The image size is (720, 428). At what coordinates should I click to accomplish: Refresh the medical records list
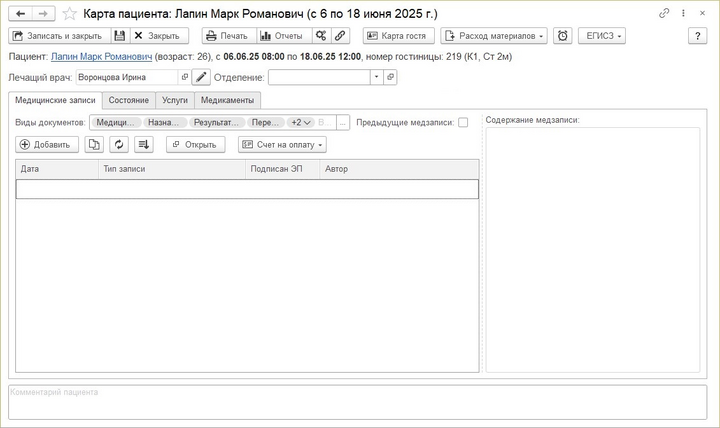(x=119, y=145)
